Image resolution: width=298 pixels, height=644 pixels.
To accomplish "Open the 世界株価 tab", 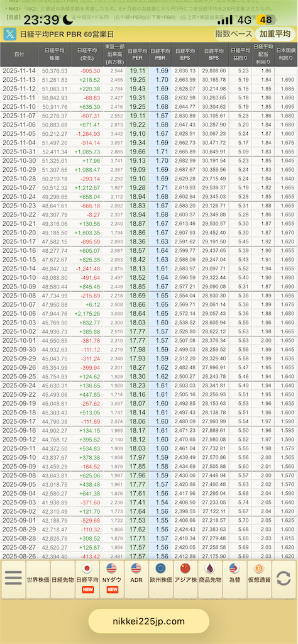I will click(38, 579).
